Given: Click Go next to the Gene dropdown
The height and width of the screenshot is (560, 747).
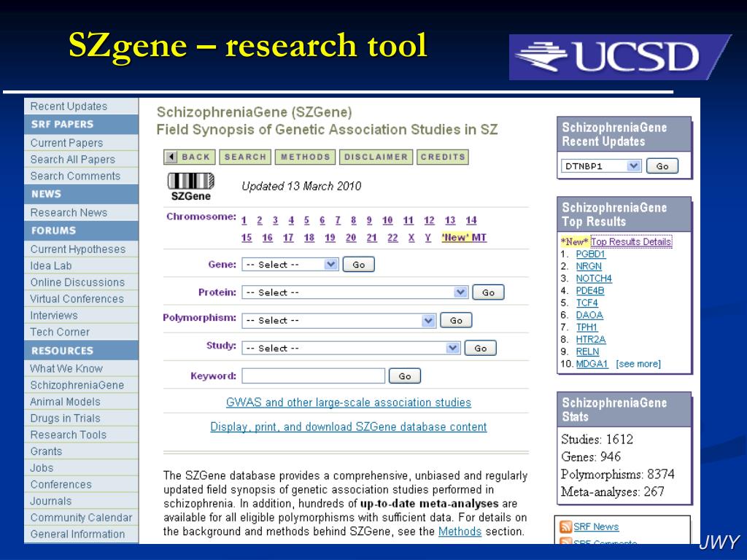Looking at the screenshot, I should pos(359,265).
